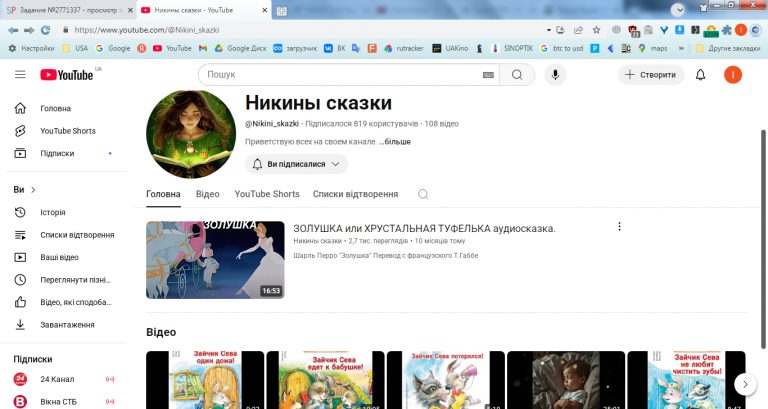Open three-dot menu for Золушка video

619,226
